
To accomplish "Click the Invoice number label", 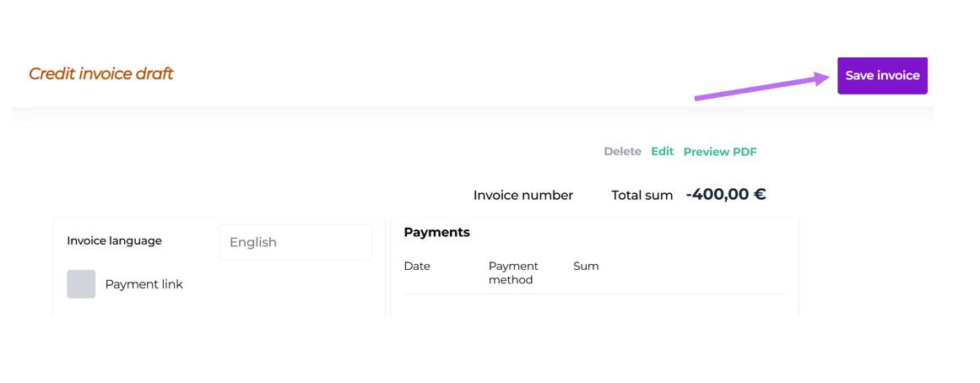I will (522, 196).
